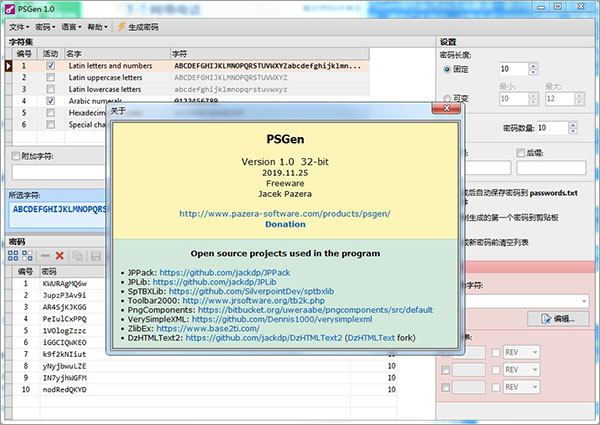Click the PSGen app icon in title bar
This screenshot has width=600, height=425.
click(10, 9)
